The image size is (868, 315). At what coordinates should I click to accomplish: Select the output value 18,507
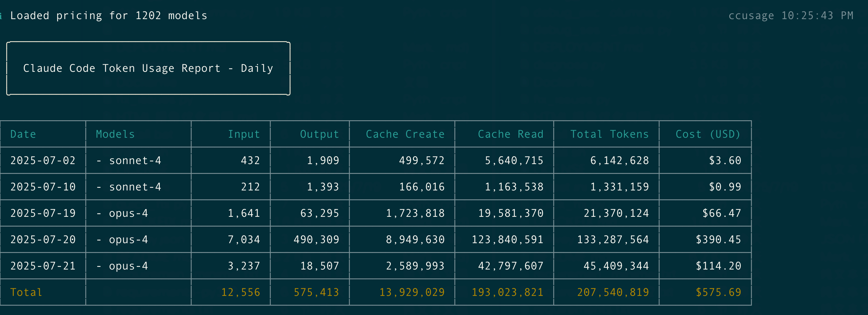coord(319,266)
